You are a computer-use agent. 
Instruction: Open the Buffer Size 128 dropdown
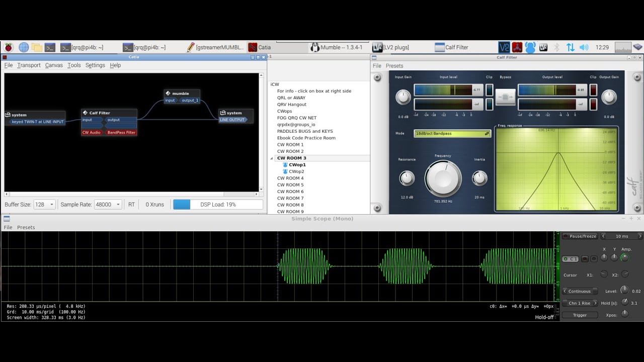pos(44,205)
